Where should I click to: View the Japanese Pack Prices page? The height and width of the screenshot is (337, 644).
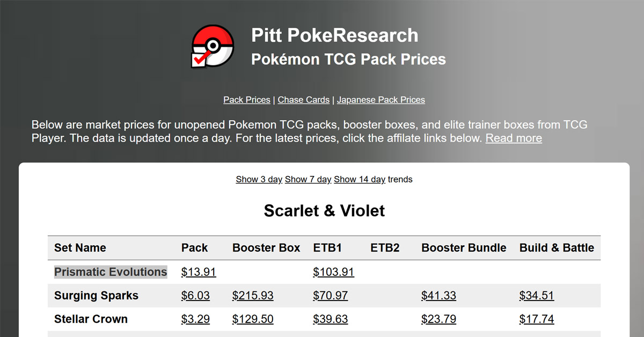[x=381, y=100]
